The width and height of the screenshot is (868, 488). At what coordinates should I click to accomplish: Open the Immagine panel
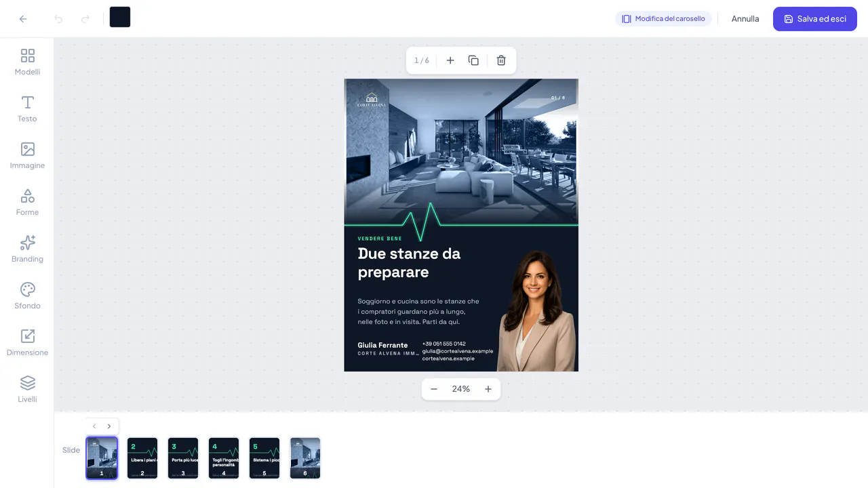point(27,155)
